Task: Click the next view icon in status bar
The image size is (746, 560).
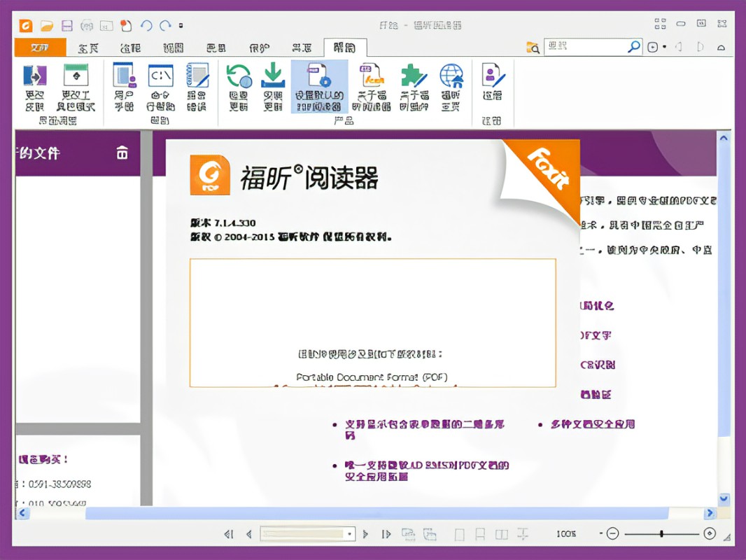Action: 430,534
